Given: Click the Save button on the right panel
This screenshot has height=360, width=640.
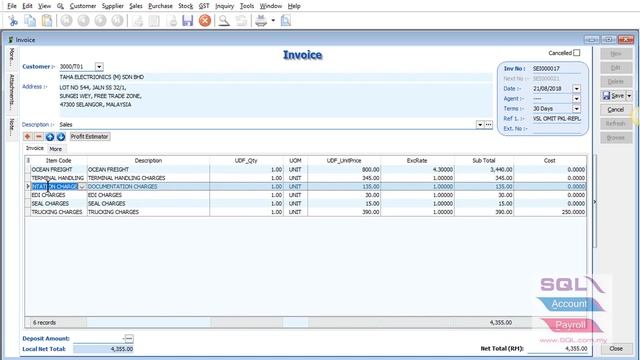Looking at the screenshot, I should pyautogui.click(x=613, y=96).
